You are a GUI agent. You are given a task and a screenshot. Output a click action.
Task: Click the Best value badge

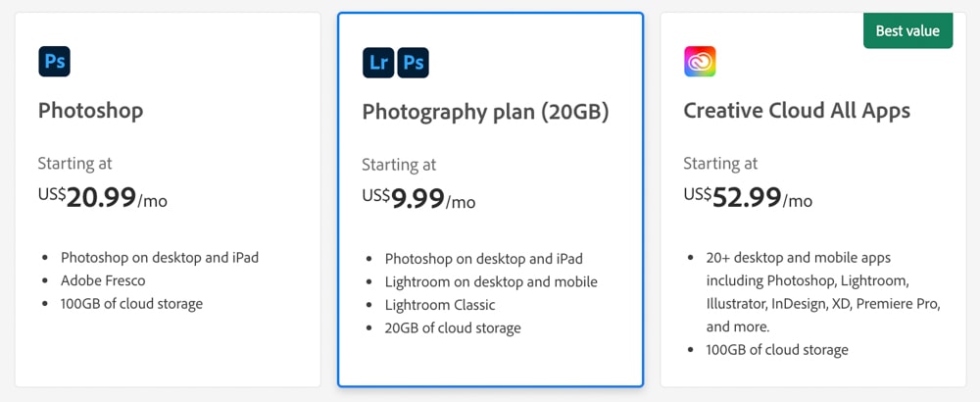coord(908,30)
